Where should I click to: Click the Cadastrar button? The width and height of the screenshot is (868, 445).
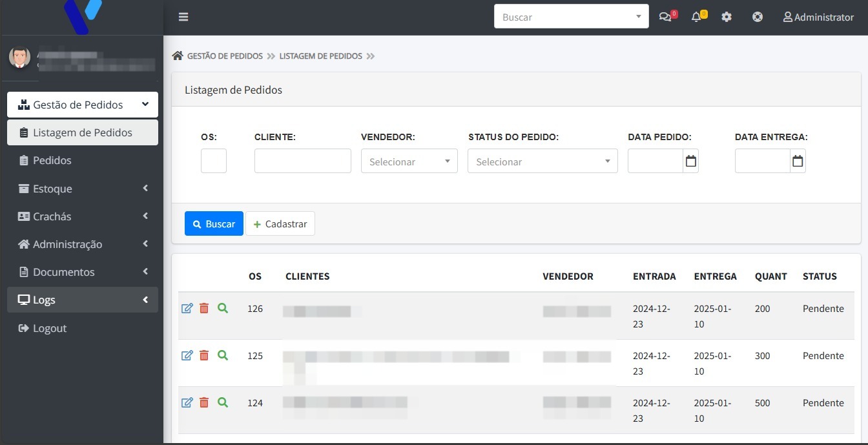(280, 223)
